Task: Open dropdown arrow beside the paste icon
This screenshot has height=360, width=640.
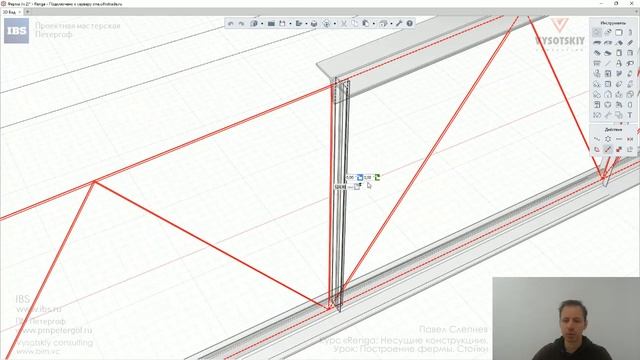Action: coord(374,24)
